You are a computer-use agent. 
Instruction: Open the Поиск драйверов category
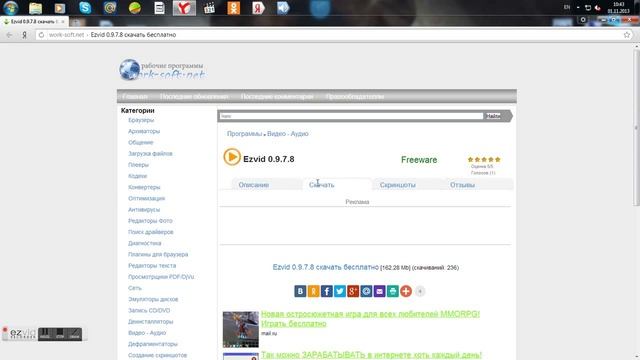(x=151, y=232)
